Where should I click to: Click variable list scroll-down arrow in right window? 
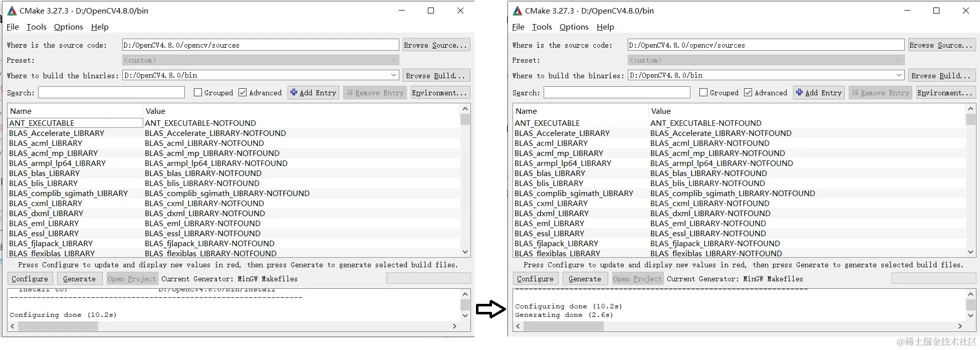click(970, 252)
